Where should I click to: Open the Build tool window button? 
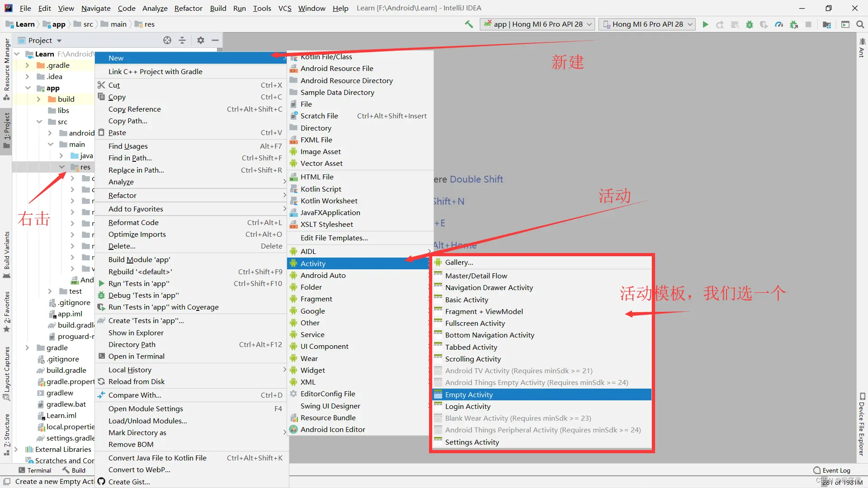pyautogui.click(x=74, y=470)
